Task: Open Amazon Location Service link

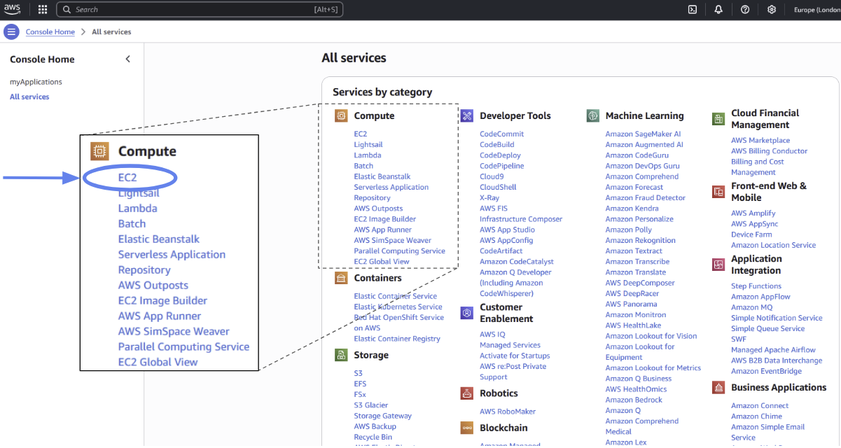Action: tap(773, 245)
